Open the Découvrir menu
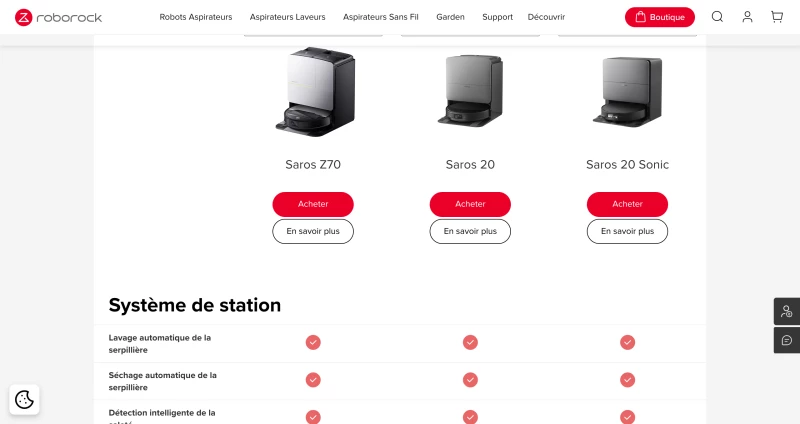Screen dimensions: 800x424 pyautogui.click(x=546, y=17)
